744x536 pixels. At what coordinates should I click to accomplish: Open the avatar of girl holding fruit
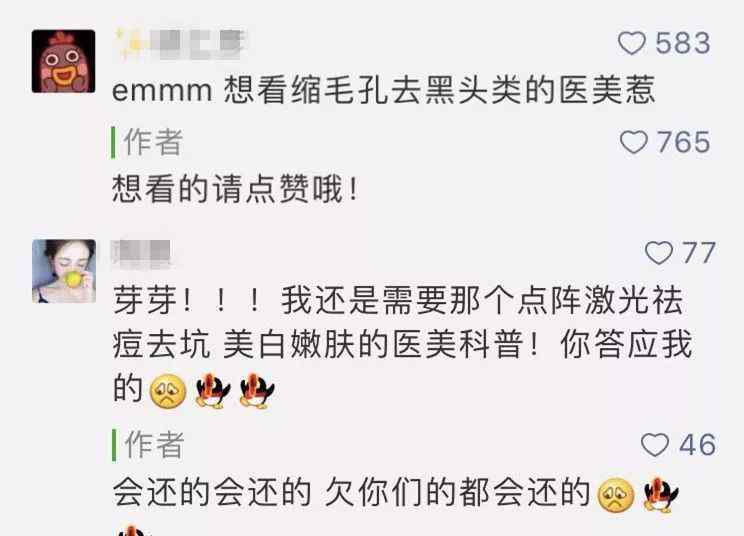(64, 271)
